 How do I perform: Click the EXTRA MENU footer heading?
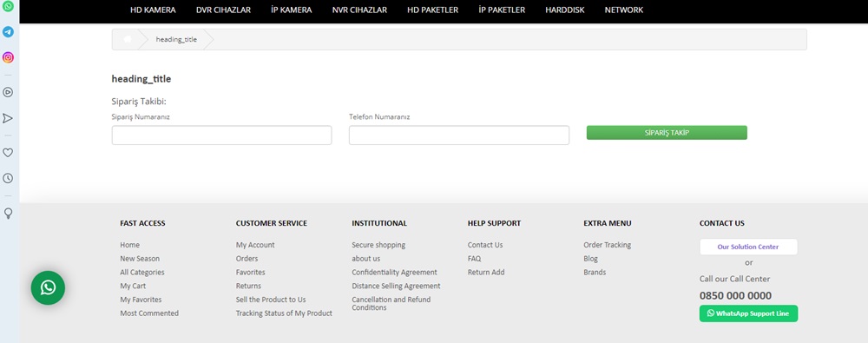click(x=608, y=223)
